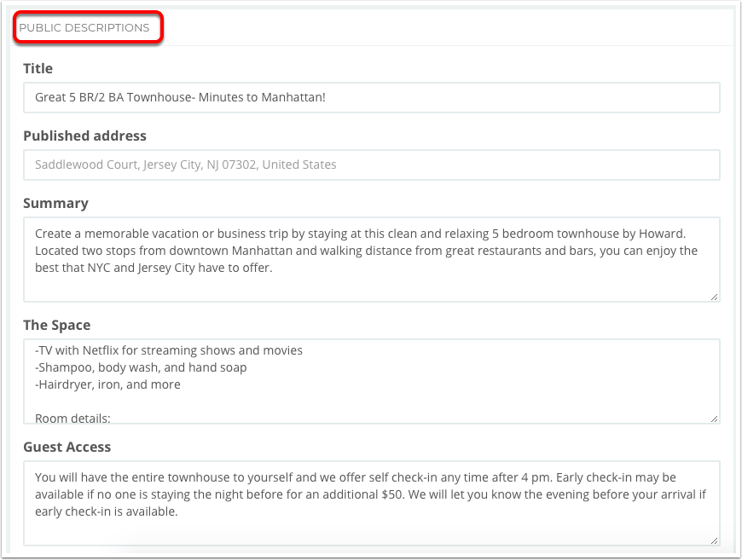Click the text "early check-in is available."

(x=107, y=511)
